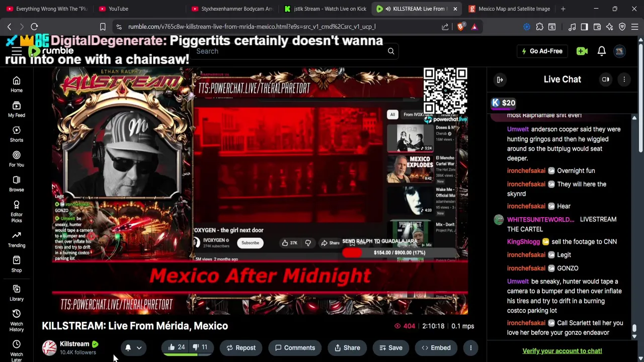Like the video with thumbs up
The height and width of the screenshot is (362, 644).
tap(176, 347)
